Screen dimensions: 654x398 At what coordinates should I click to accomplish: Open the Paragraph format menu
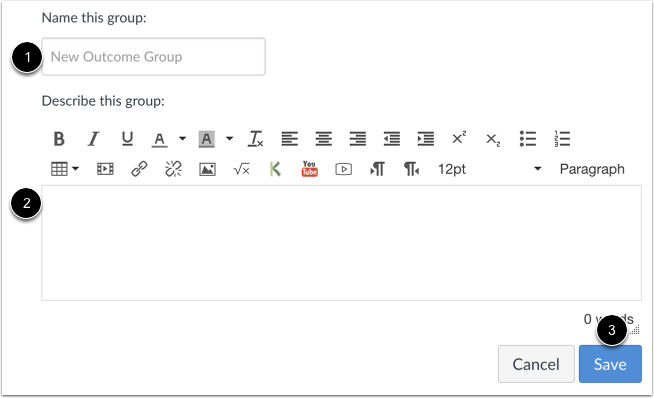(x=592, y=169)
